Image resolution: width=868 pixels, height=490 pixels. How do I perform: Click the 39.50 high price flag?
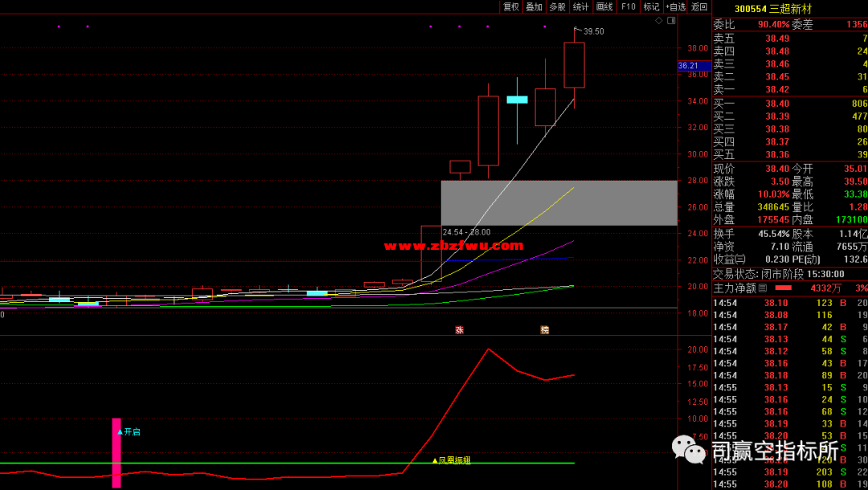[592, 31]
